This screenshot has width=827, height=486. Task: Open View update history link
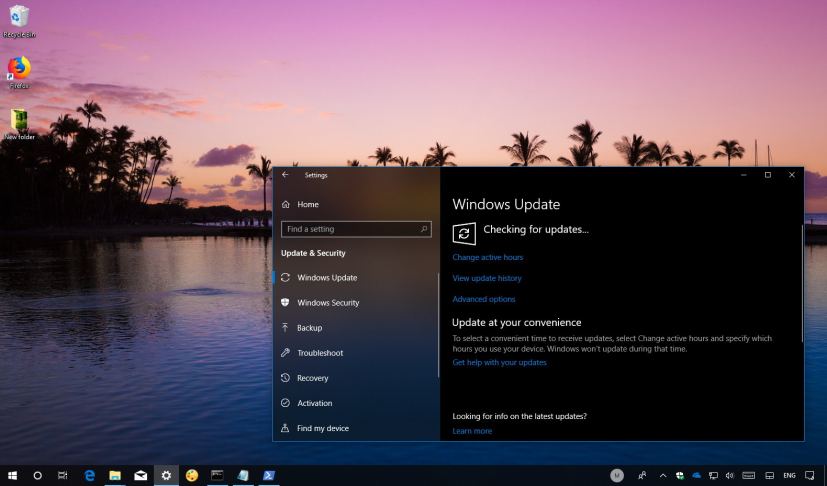click(487, 278)
